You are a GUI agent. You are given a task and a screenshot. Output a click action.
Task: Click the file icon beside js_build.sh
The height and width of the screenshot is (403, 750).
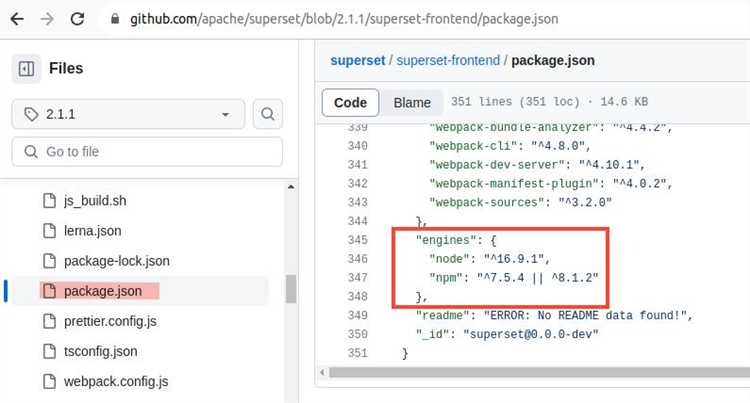coord(49,201)
